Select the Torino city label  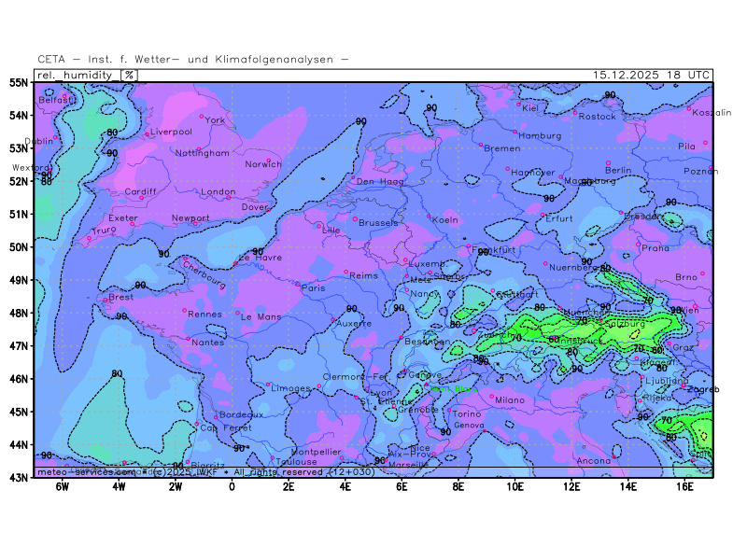point(466,413)
